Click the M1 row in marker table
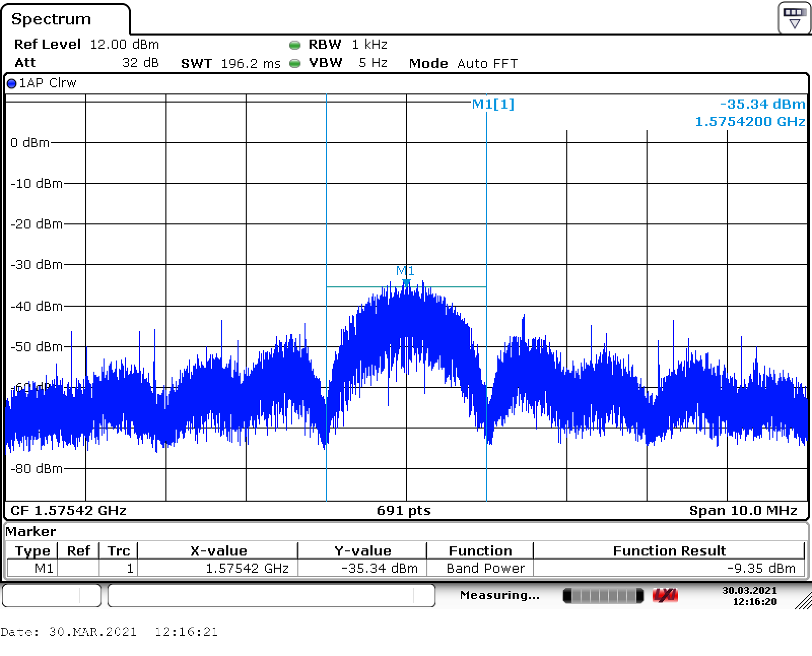Screen dimensions: 812x656 click(44, 568)
